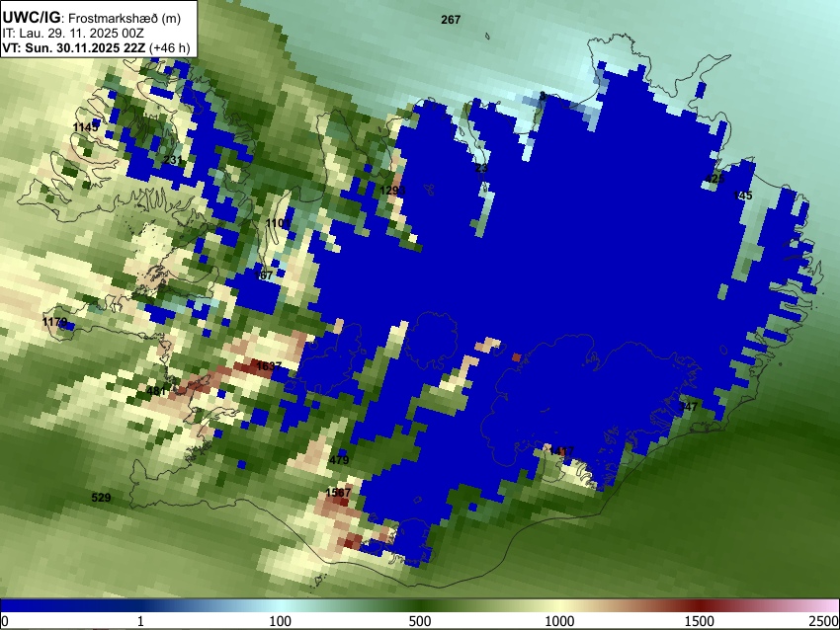Click the colour scale label 500

[419, 621]
